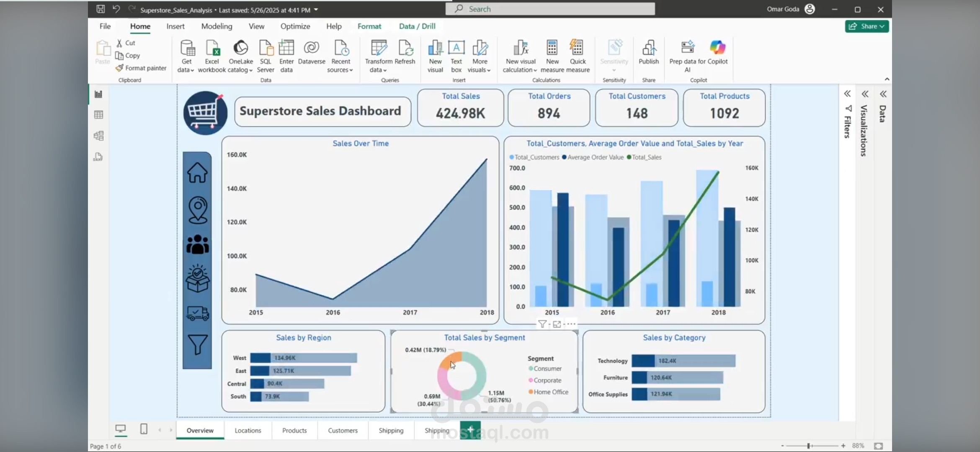
Task: Click the funnel icon in dashboard navigation panel
Action: (x=197, y=344)
